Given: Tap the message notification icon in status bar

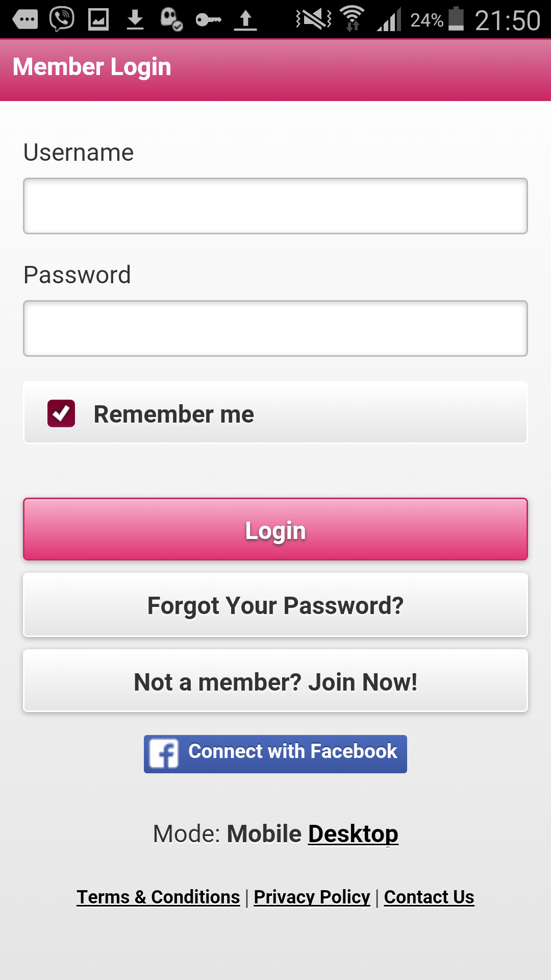Looking at the screenshot, I should [x=25, y=20].
